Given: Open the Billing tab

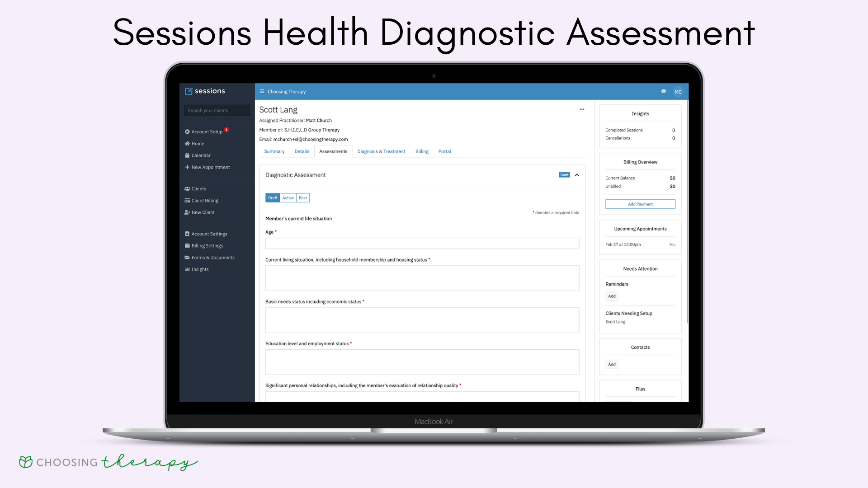Looking at the screenshot, I should point(422,151).
